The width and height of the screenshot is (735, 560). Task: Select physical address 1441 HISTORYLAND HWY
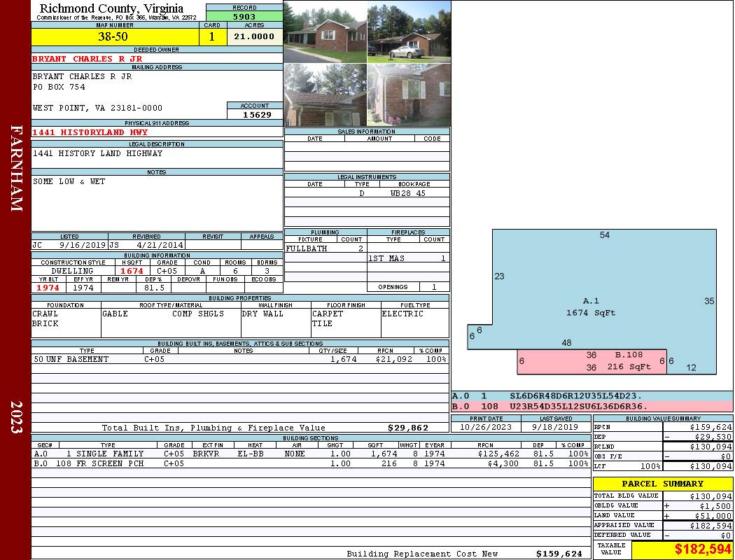pyautogui.click(x=90, y=132)
